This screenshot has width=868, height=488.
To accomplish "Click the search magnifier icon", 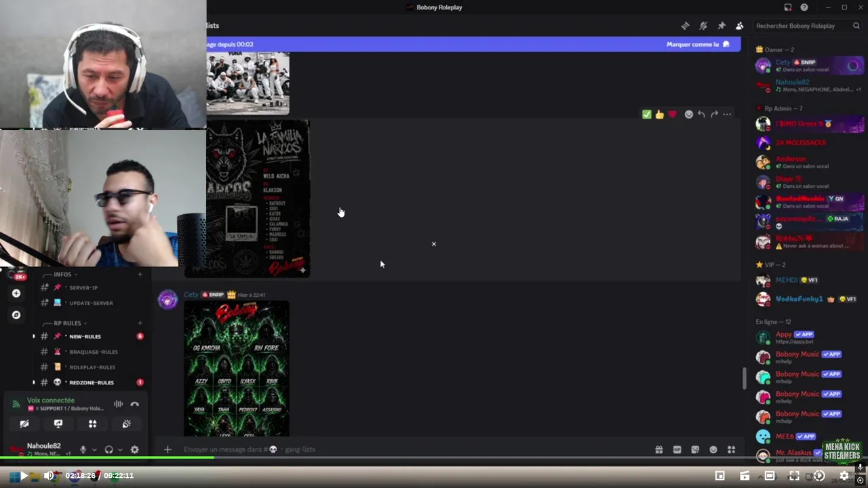I will tap(856, 26).
